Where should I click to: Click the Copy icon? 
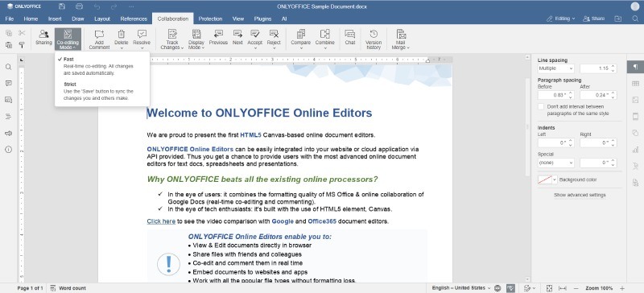9,33
